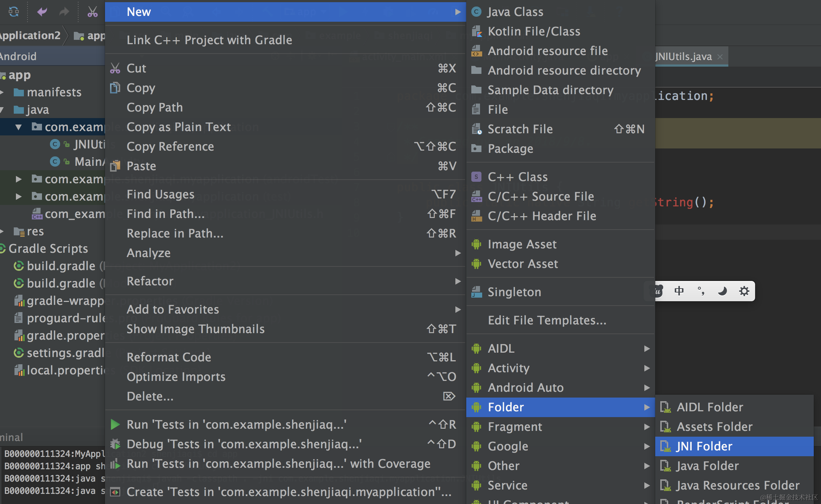Click the Undo arrow toolbar icon
Viewport: 821px width, 504px height.
coord(42,12)
